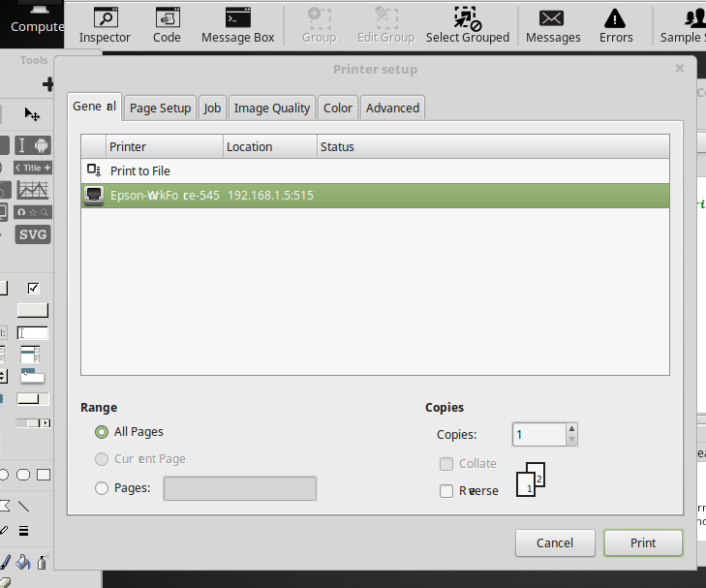
Task: Open the line thickness tool
Action: (x=23, y=531)
